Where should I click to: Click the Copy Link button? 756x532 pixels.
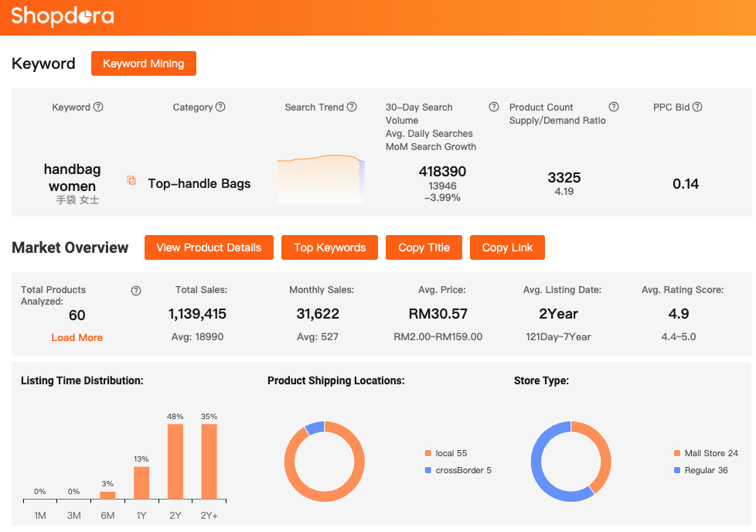point(507,247)
